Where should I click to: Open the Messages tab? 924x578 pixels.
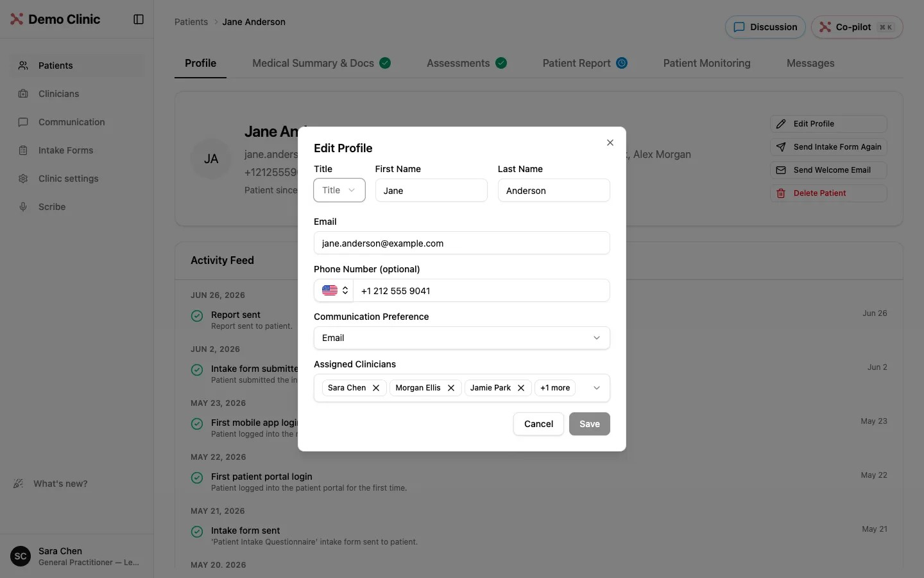pos(810,63)
